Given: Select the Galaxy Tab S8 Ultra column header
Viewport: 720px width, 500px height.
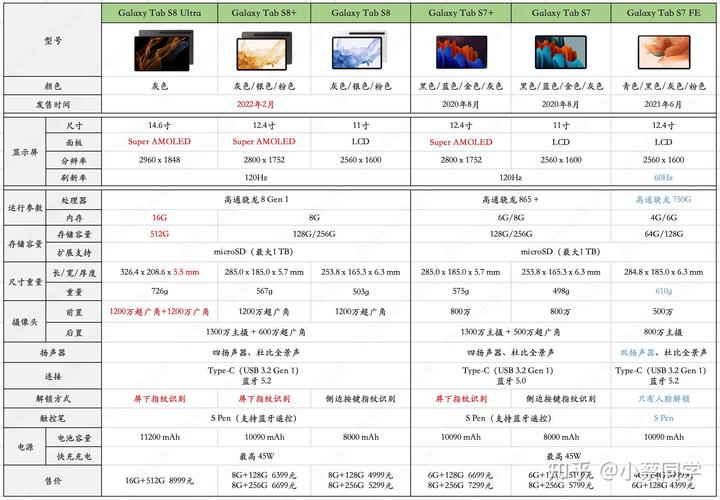Looking at the screenshot, I should (159, 13).
